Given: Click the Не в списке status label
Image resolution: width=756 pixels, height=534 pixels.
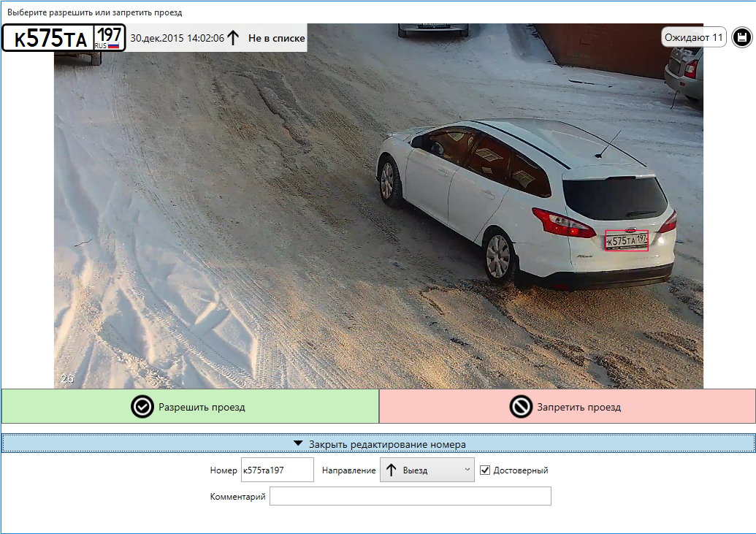Looking at the screenshot, I should [x=276, y=38].
